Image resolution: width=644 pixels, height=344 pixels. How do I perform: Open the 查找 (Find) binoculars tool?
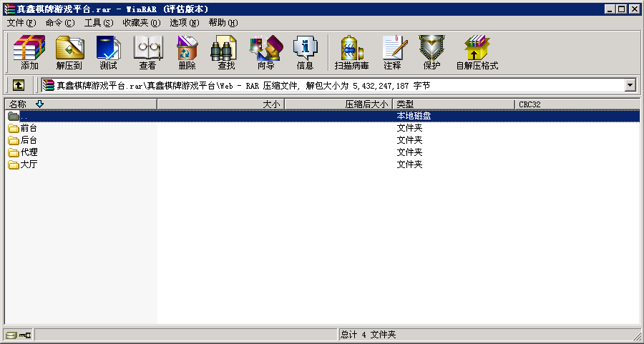point(226,53)
